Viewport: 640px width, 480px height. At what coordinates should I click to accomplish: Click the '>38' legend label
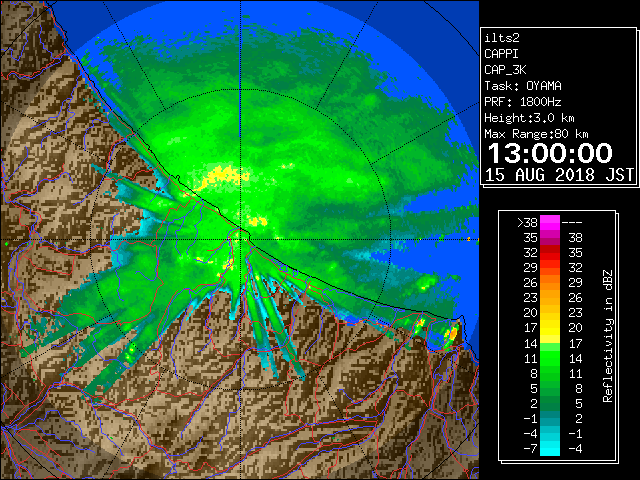click(527, 223)
